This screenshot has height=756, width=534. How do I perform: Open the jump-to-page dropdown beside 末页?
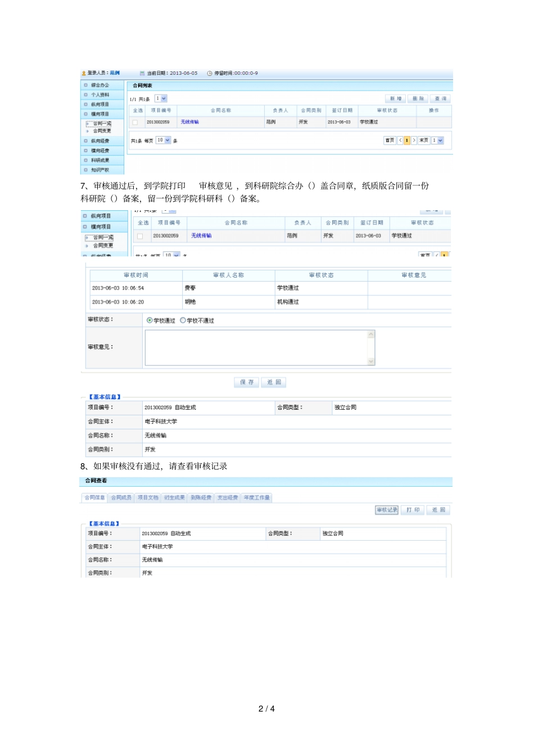coord(437,141)
